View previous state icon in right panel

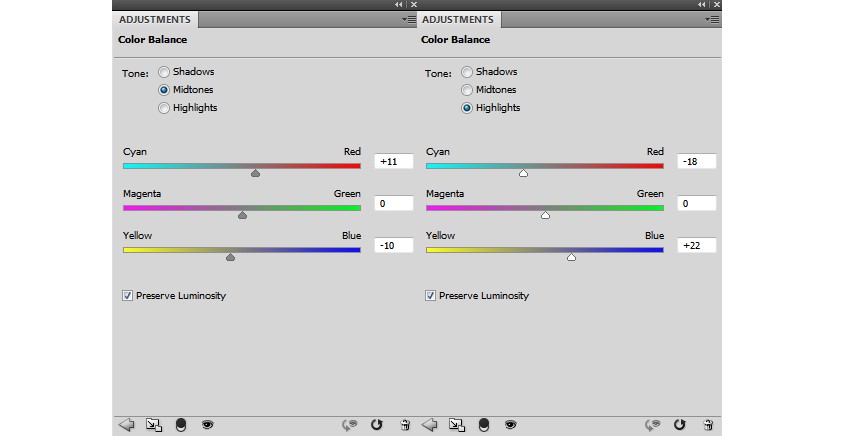pos(653,425)
